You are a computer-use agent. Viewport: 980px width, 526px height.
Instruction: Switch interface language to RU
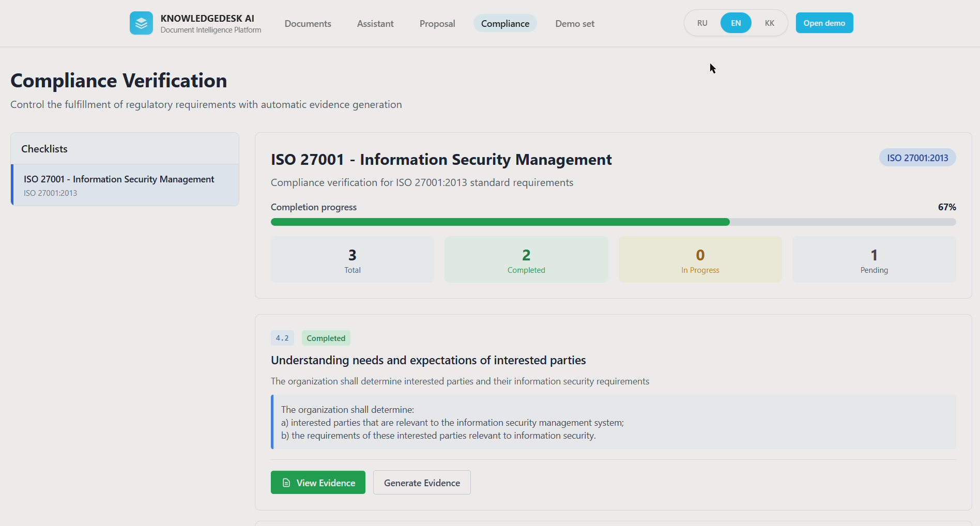(x=702, y=23)
